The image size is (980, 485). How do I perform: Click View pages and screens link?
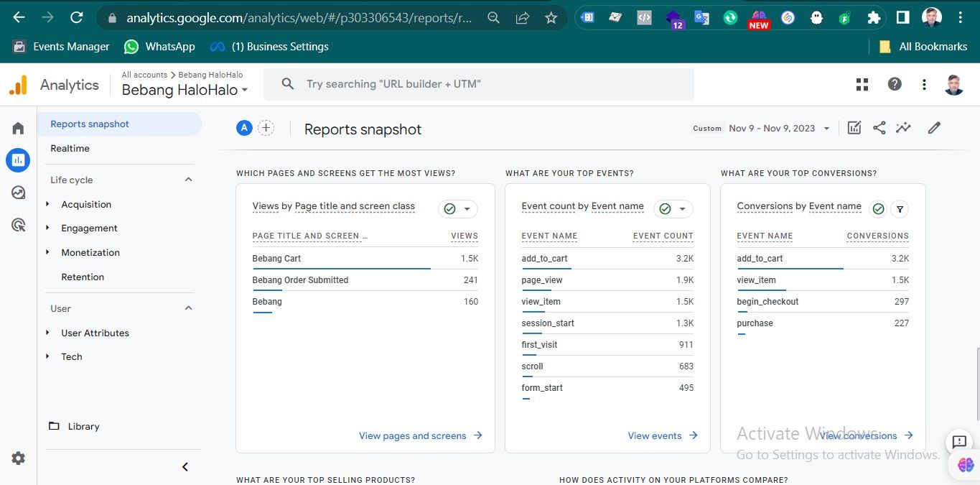click(x=421, y=435)
